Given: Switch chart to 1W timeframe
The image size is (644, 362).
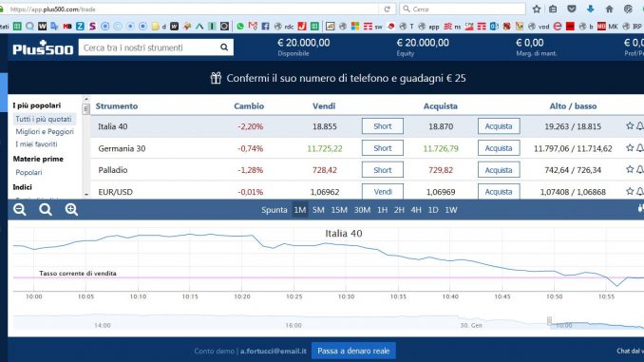Looking at the screenshot, I should 451,210.
